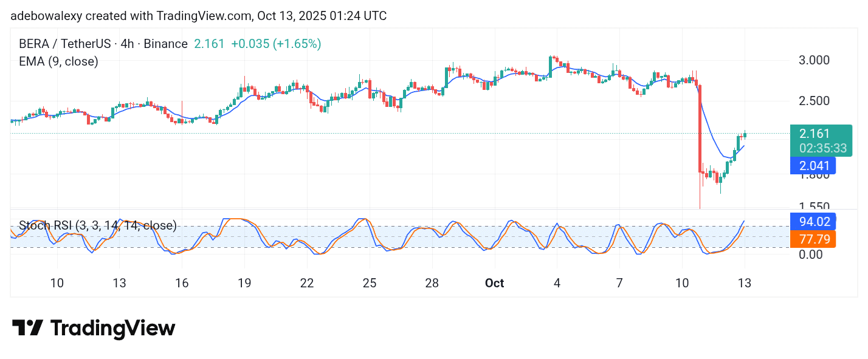Screen dimensions: 868x359
Task: Click the Oct label on time axis
Action: (x=495, y=283)
